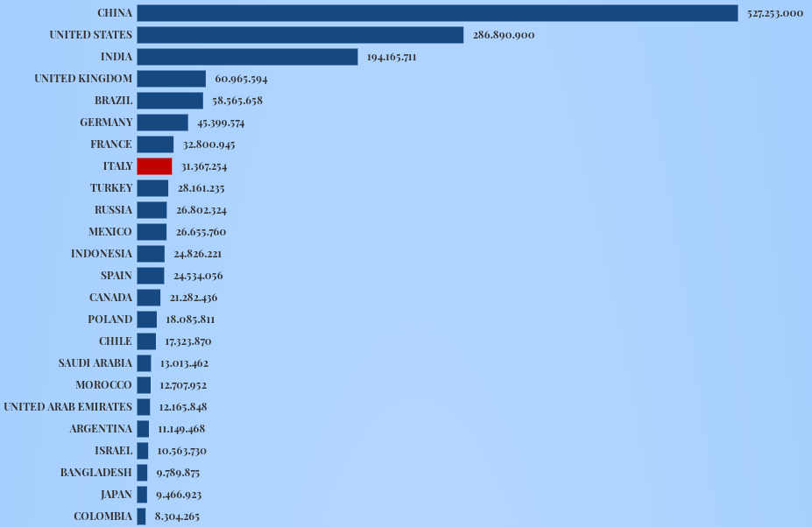
Task: Click the Germany bar
Action: pyautogui.click(x=162, y=123)
